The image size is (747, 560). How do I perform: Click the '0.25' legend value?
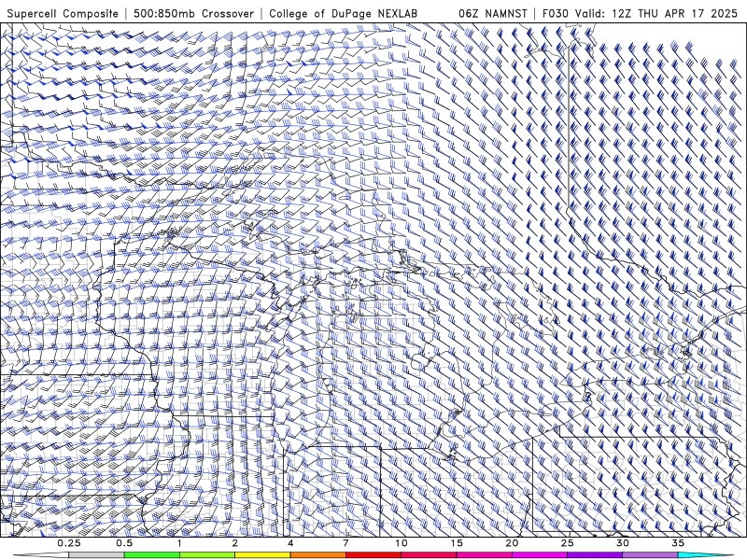(69, 543)
